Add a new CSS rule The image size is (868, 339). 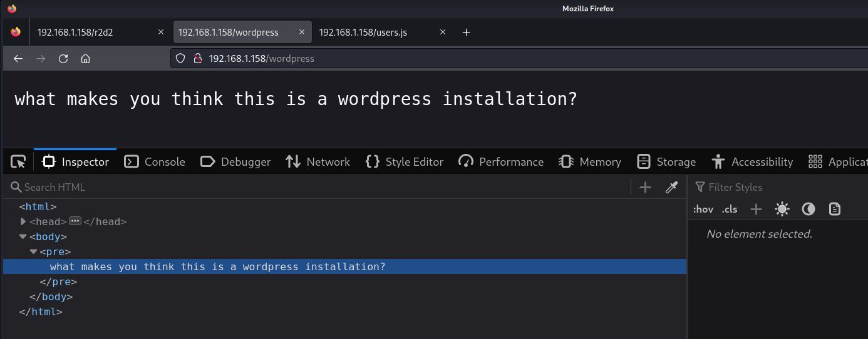(x=756, y=209)
